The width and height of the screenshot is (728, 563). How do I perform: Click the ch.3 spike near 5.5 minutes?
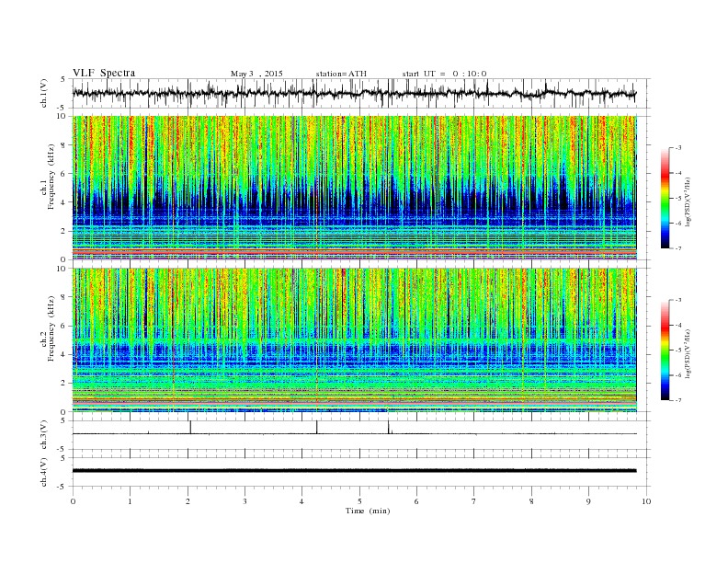coord(388,428)
